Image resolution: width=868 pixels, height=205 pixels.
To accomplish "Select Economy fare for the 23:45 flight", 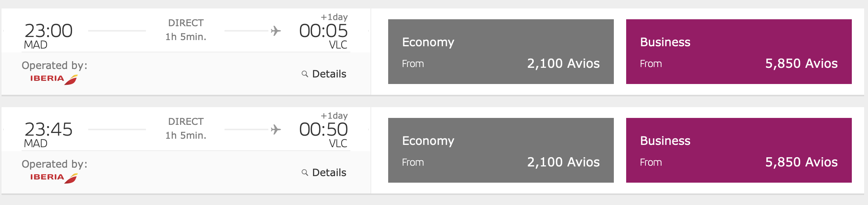I will (501, 150).
